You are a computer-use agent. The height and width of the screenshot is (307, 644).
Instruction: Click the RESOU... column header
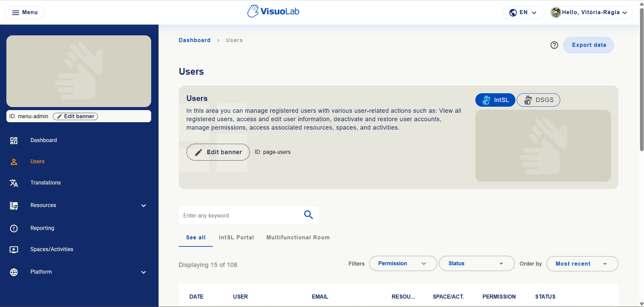(x=403, y=297)
